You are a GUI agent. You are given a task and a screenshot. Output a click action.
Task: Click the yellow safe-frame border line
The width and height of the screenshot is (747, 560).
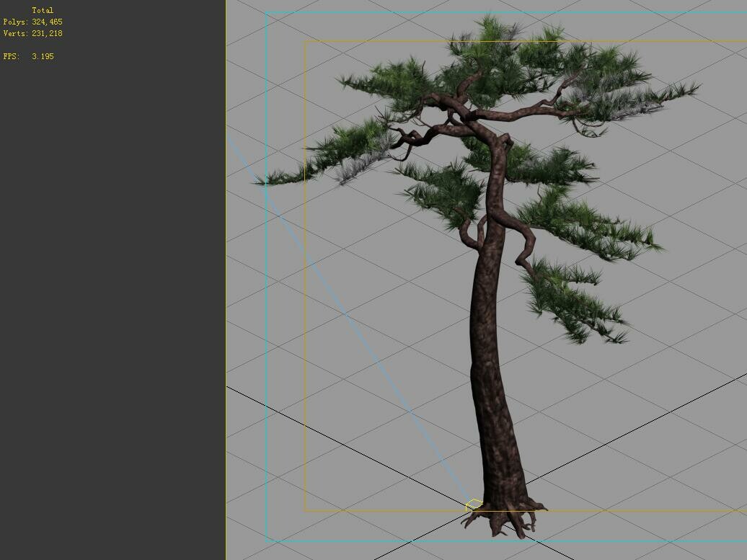[306, 288]
